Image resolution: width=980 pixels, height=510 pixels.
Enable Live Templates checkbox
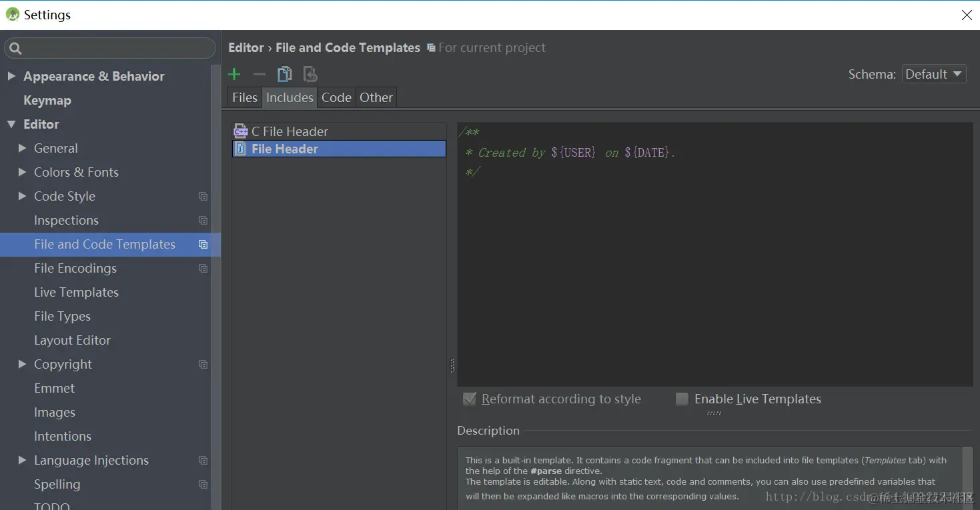(x=682, y=399)
